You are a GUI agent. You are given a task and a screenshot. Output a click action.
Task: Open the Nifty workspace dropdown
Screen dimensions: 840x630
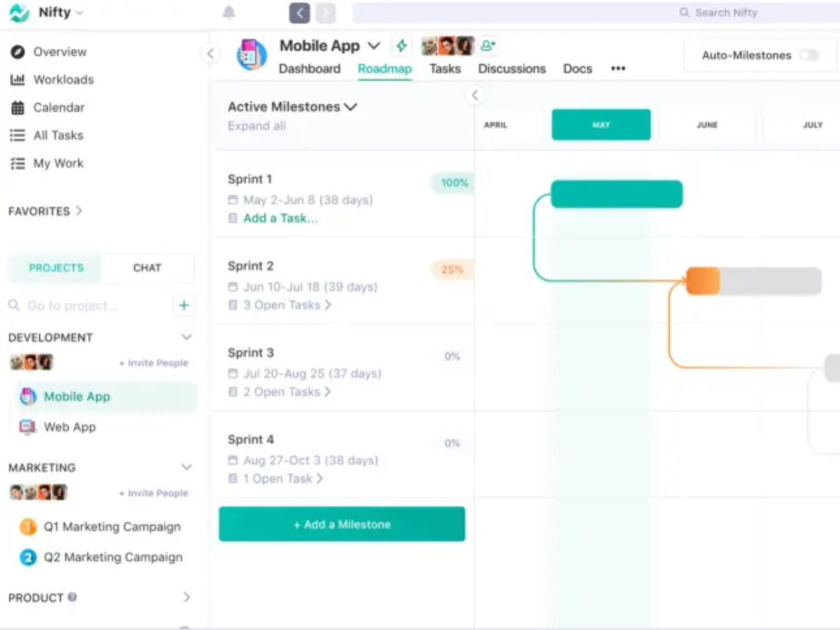tap(79, 13)
